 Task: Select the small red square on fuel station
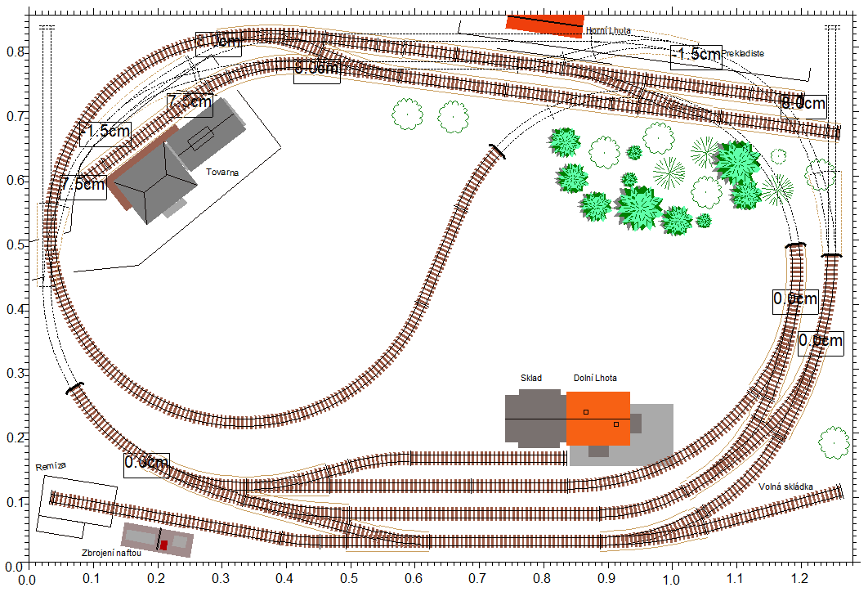coord(163,545)
